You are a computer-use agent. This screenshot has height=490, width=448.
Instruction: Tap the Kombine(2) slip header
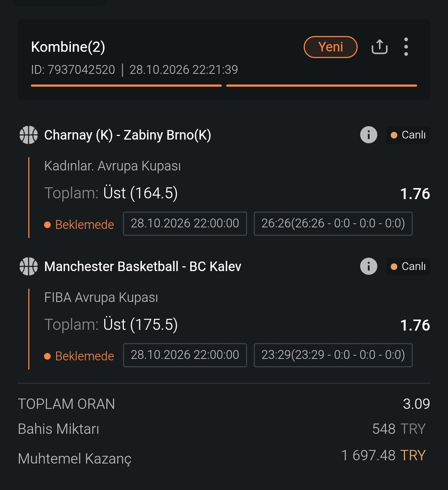(68, 47)
